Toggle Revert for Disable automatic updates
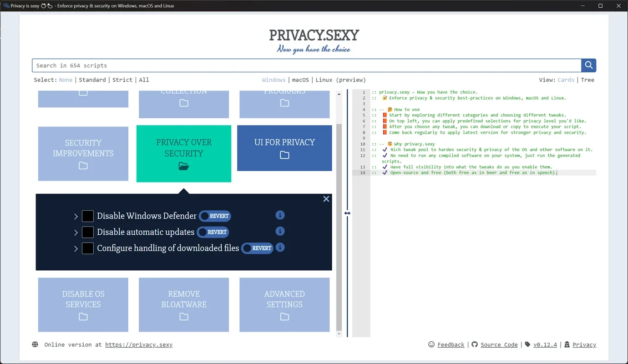 [x=213, y=232]
